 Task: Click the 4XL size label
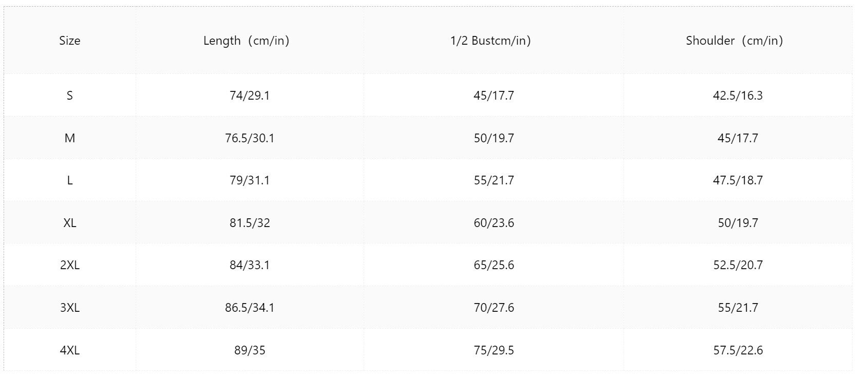coord(70,350)
